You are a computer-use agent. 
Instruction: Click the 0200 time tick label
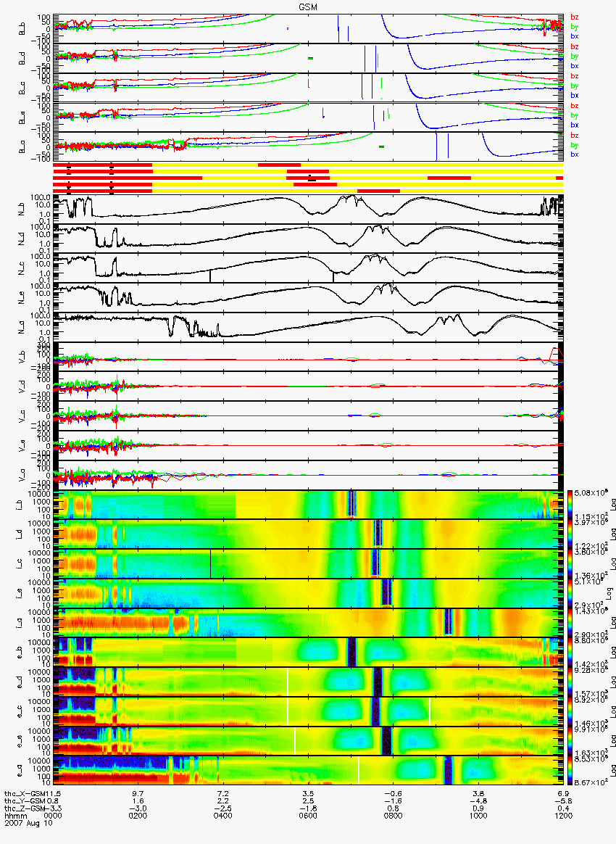tap(138, 816)
